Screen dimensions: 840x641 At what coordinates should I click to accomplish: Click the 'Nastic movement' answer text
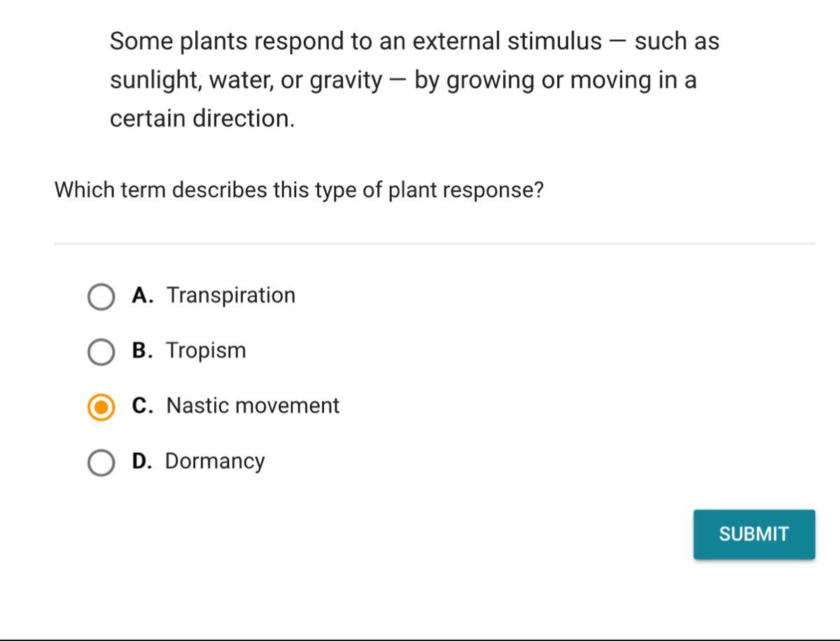tap(253, 406)
